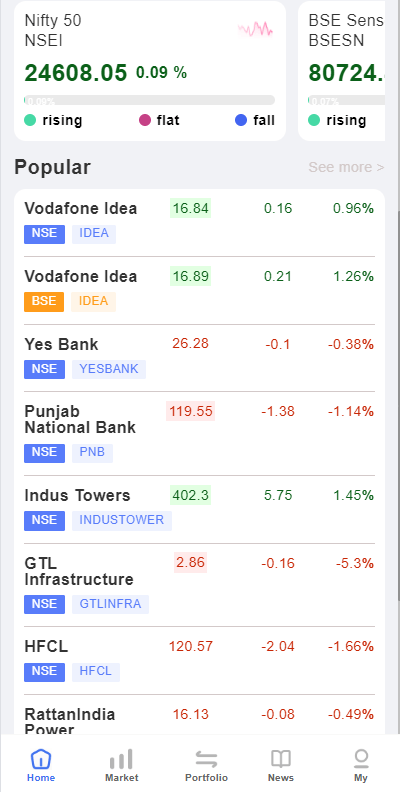Click the Nifty 50 progress bar

coord(149,100)
